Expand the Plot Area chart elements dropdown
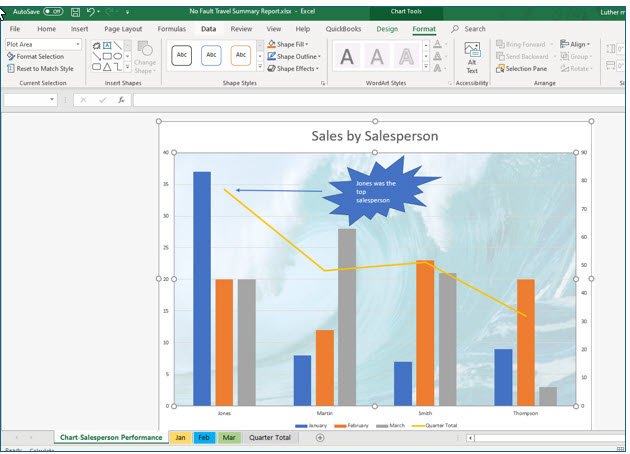This screenshot has width=630, height=454. 78,44
